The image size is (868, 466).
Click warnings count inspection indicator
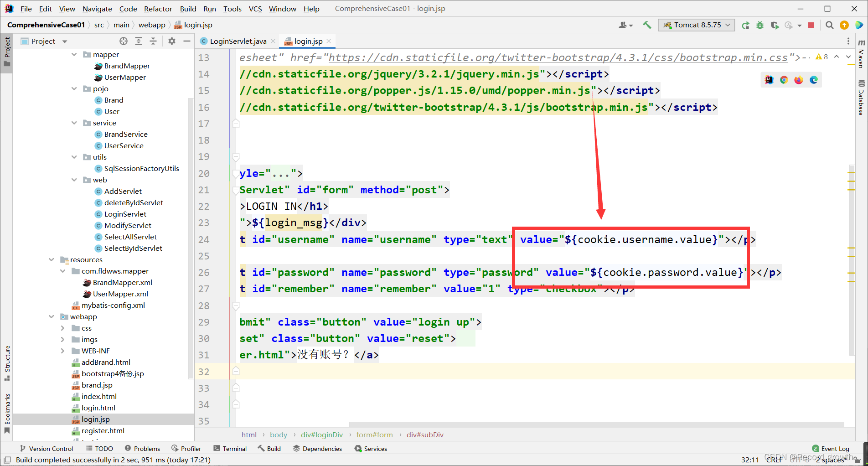pyautogui.click(x=822, y=57)
